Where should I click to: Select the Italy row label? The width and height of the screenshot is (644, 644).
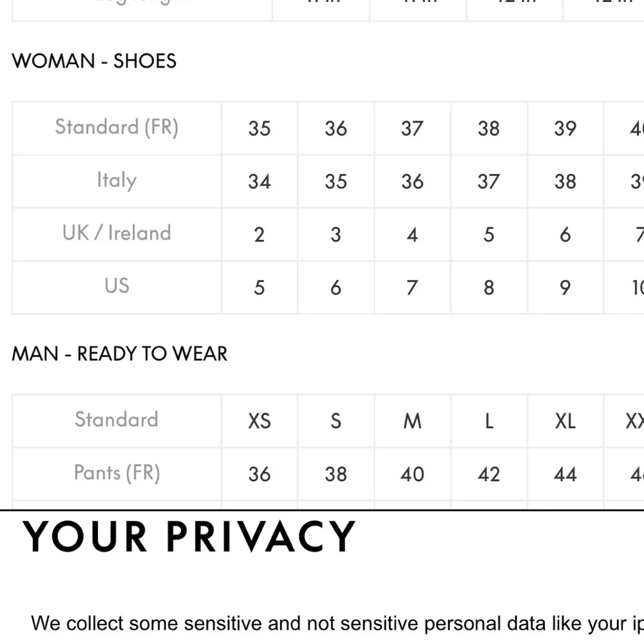pos(117,180)
